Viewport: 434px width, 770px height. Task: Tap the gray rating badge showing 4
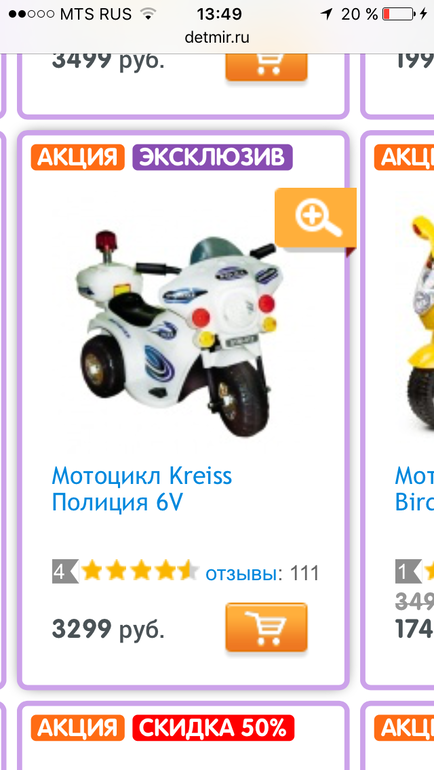65,573
